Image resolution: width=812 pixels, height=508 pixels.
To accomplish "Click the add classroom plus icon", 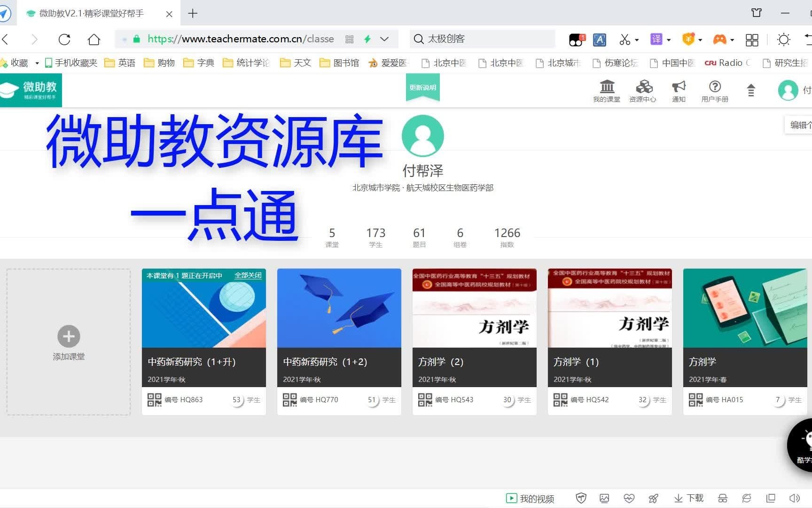I will tap(69, 336).
